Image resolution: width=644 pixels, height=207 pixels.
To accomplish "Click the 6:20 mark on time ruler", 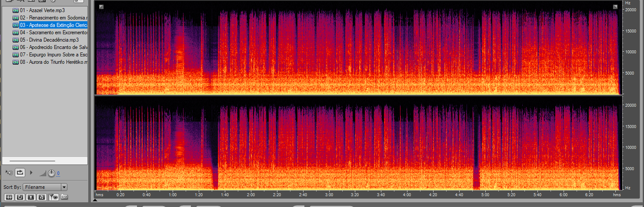I will tap(589, 194).
